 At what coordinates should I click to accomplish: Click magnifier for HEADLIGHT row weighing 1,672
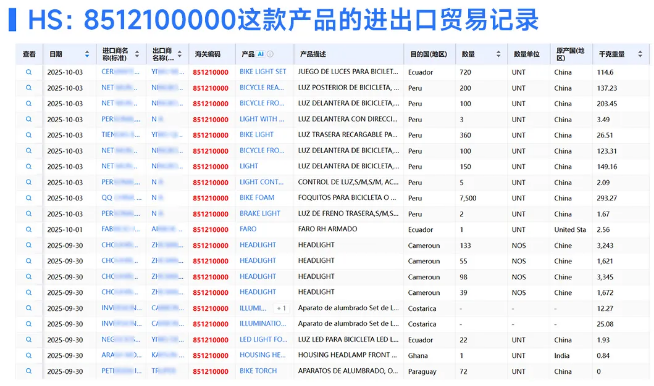(x=29, y=293)
